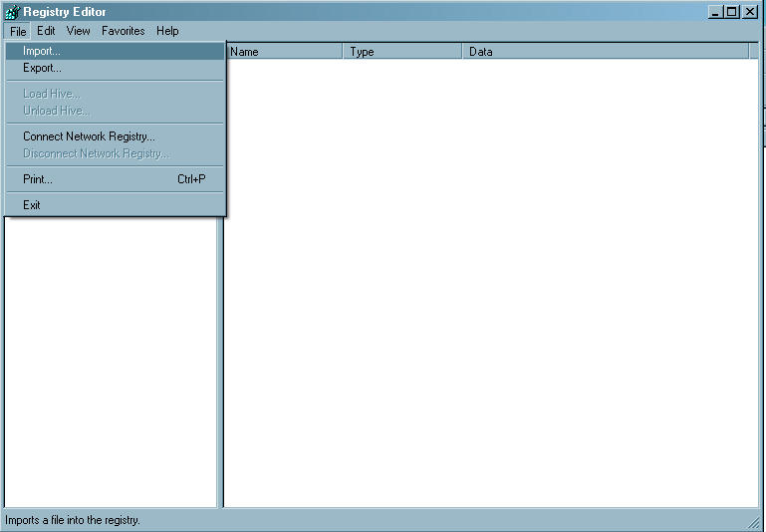
Task: Open the File menu
Action: pyautogui.click(x=18, y=31)
